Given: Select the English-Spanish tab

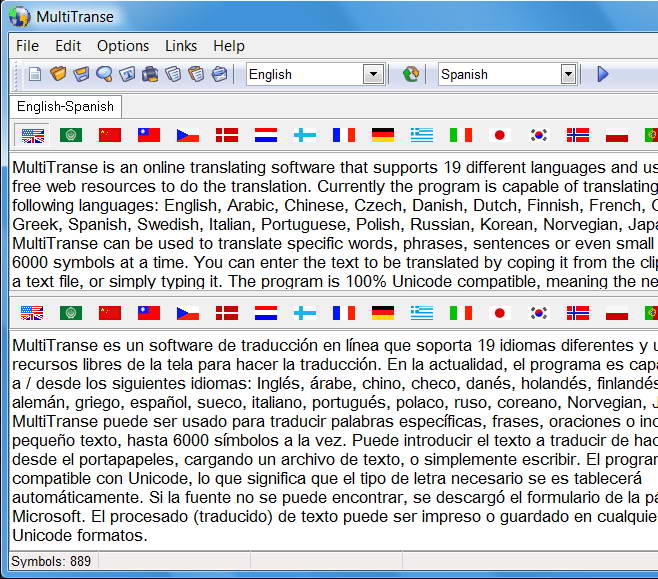Looking at the screenshot, I should 65,107.
